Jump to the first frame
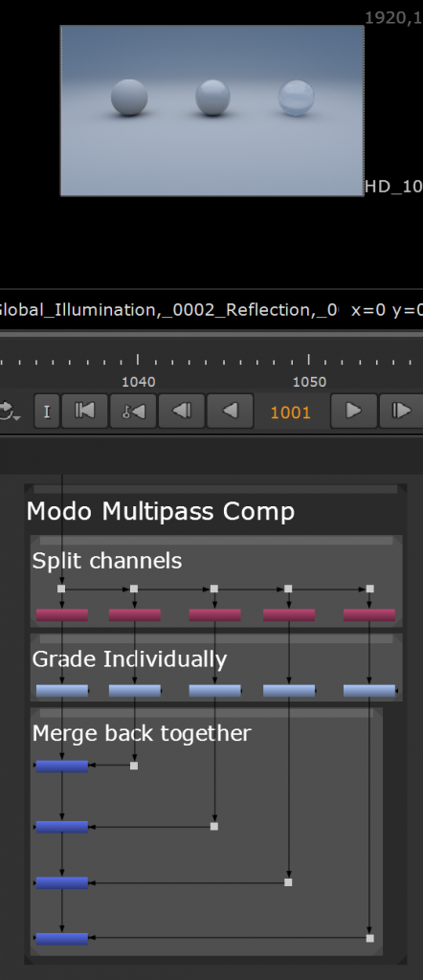The height and width of the screenshot is (980, 423). 84,412
